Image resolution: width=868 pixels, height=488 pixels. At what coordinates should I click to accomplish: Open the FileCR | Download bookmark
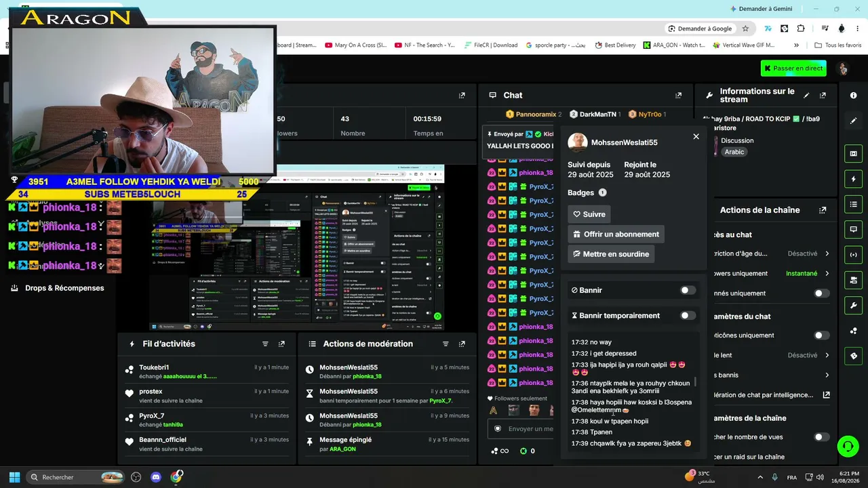[491, 45]
